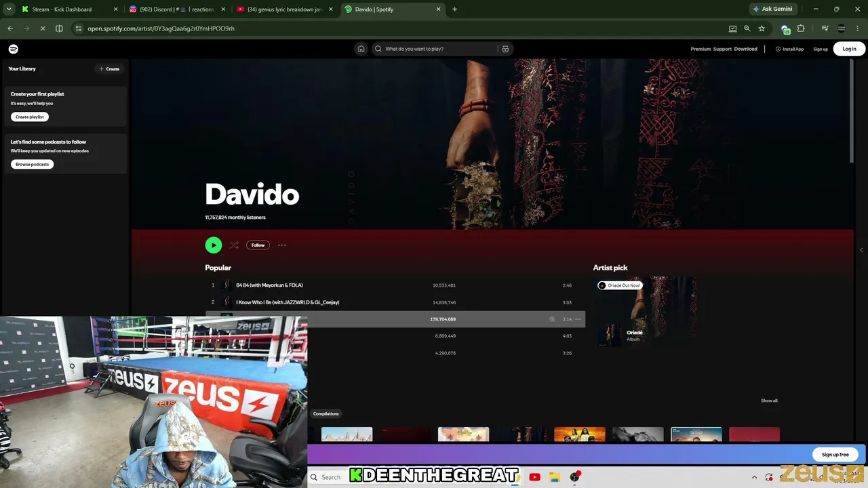Click the search magnifier in Spotify
The image size is (868, 488).
(x=378, y=49)
